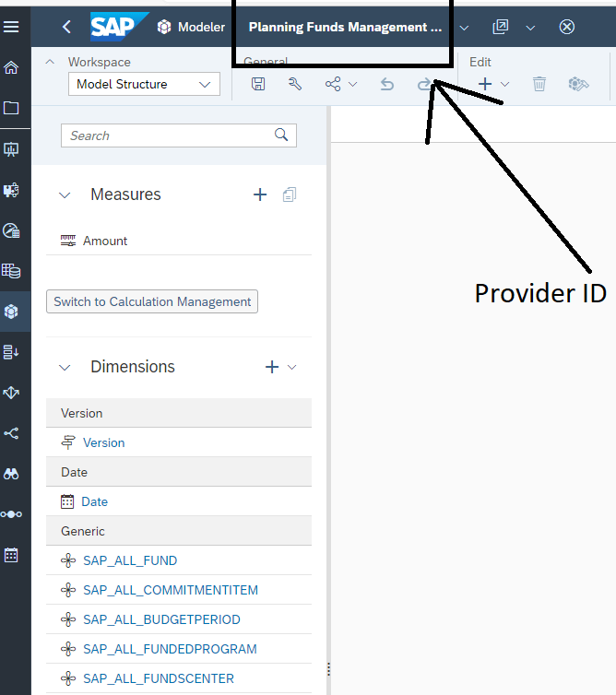Screen dimensions: 616x695
Task: Add a new measure with plus
Action: [x=260, y=194]
